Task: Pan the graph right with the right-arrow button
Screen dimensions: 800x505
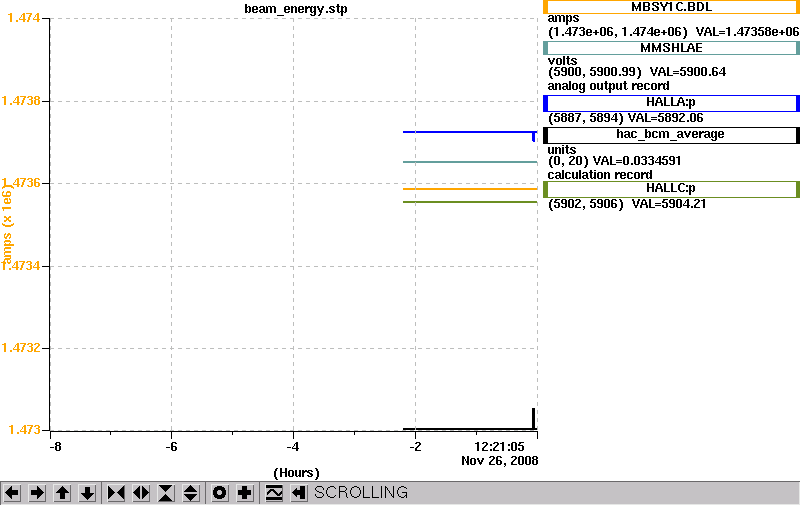Action: (x=37, y=493)
